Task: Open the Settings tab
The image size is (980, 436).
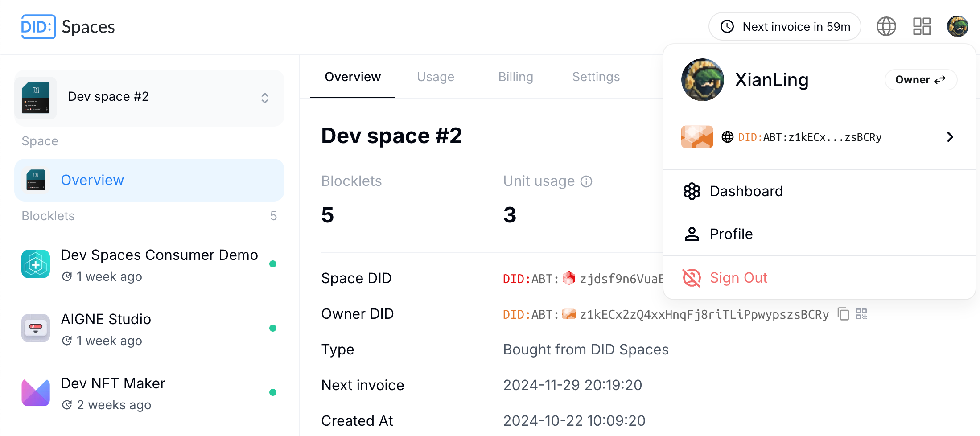Action: click(596, 77)
